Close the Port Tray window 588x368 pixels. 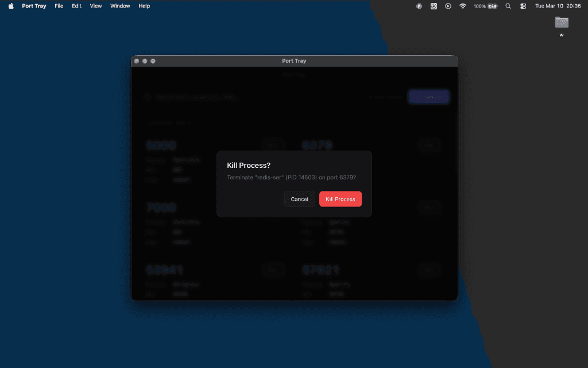point(137,61)
